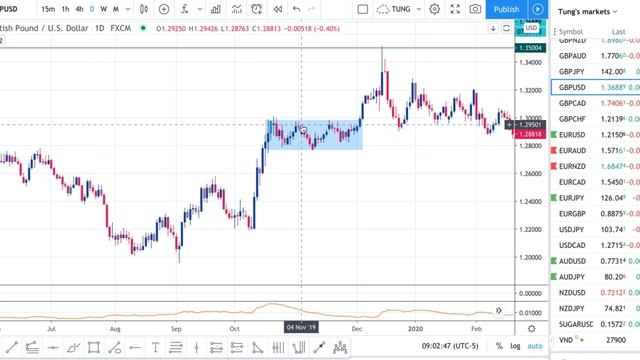Undo the last chart action

(x=296, y=9)
